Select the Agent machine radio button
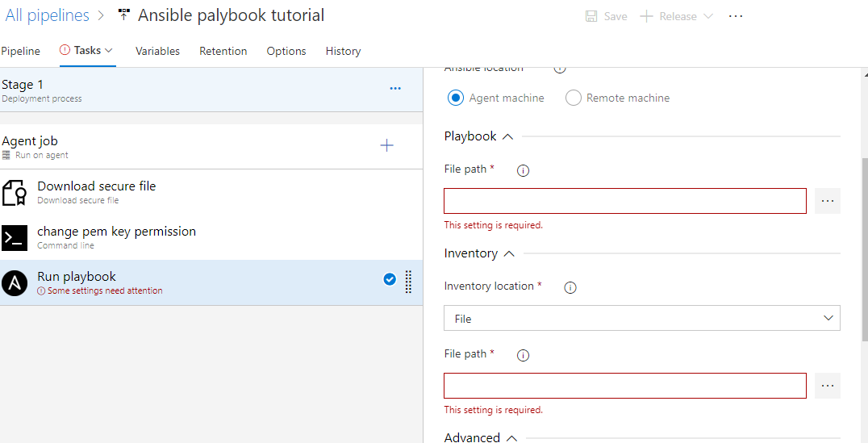The height and width of the screenshot is (443, 868). tap(456, 98)
